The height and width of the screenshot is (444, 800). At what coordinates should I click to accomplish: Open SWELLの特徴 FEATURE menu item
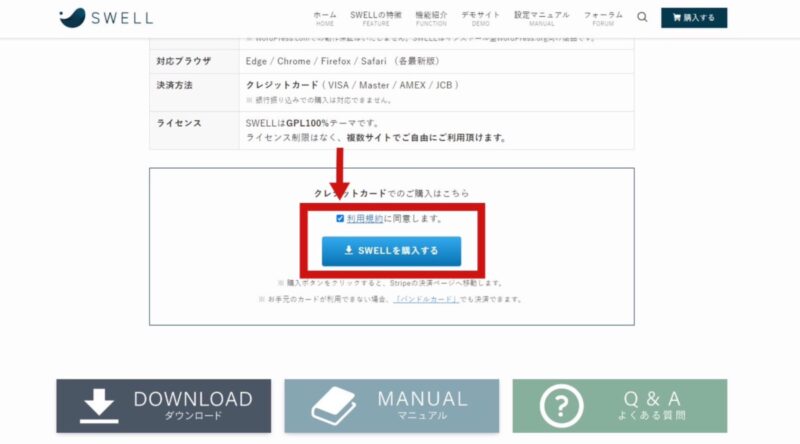(x=376, y=18)
